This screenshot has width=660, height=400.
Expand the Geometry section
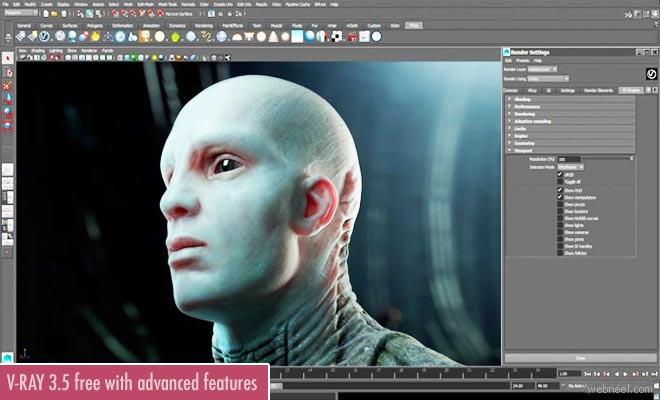[x=570, y=143]
